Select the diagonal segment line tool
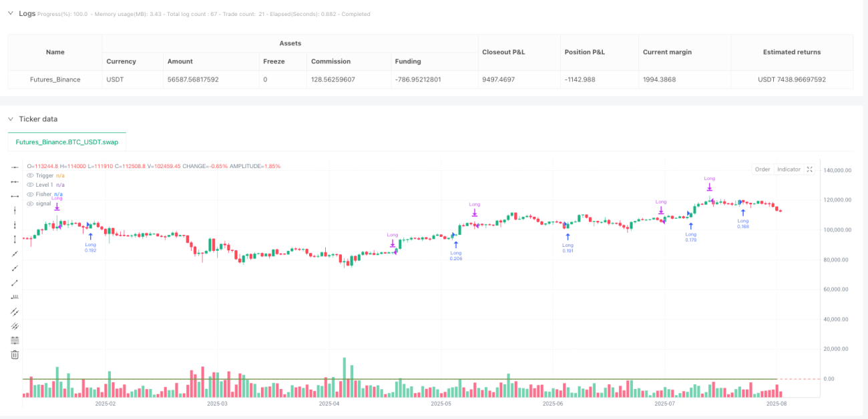This screenshot has height=419, width=868. [15, 283]
